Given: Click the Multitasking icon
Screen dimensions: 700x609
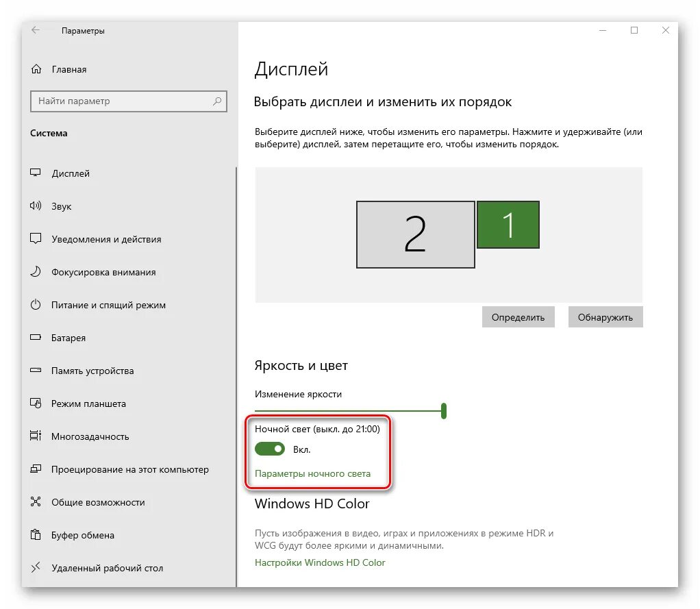Looking at the screenshot, I should pyautogui.click(x=35, y=436).
